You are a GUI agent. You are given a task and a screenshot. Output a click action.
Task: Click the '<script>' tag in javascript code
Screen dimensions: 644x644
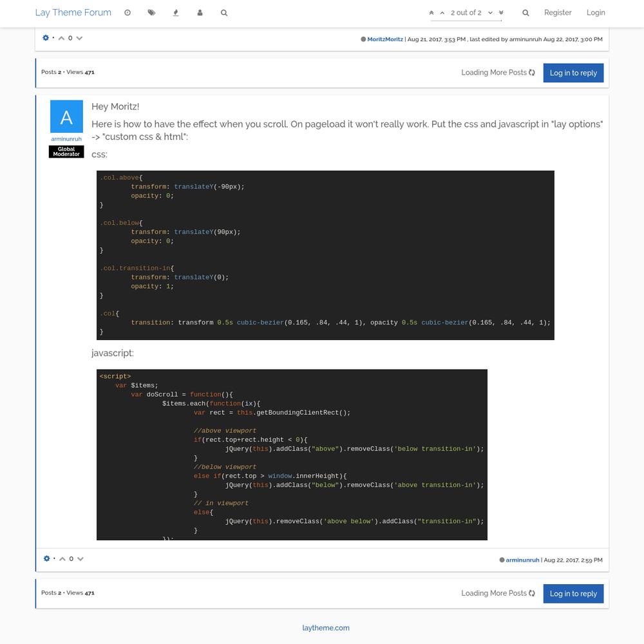click(x=115, y=376)
